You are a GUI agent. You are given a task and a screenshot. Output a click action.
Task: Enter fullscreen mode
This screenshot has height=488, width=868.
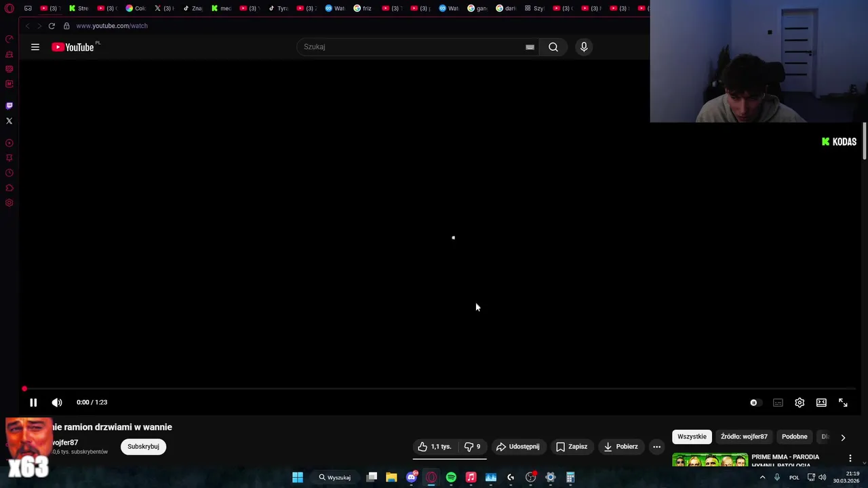(x=843, y=403)
